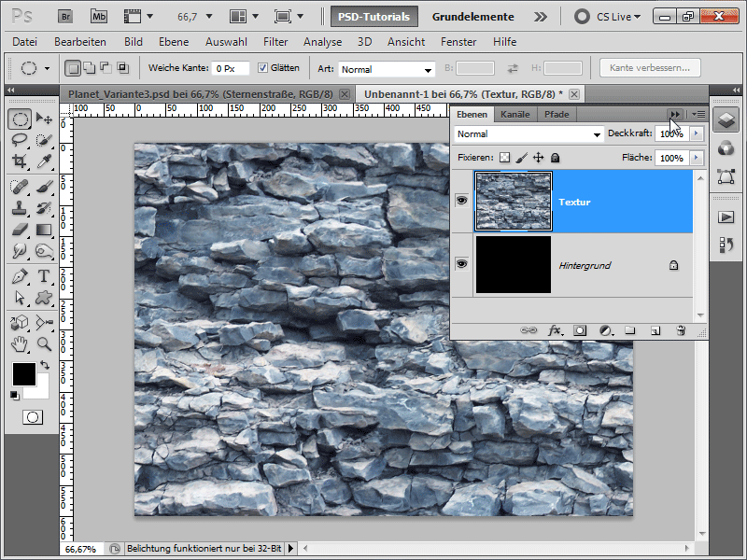
Task: Delete layer with trash icon
Action: (681, 330)
